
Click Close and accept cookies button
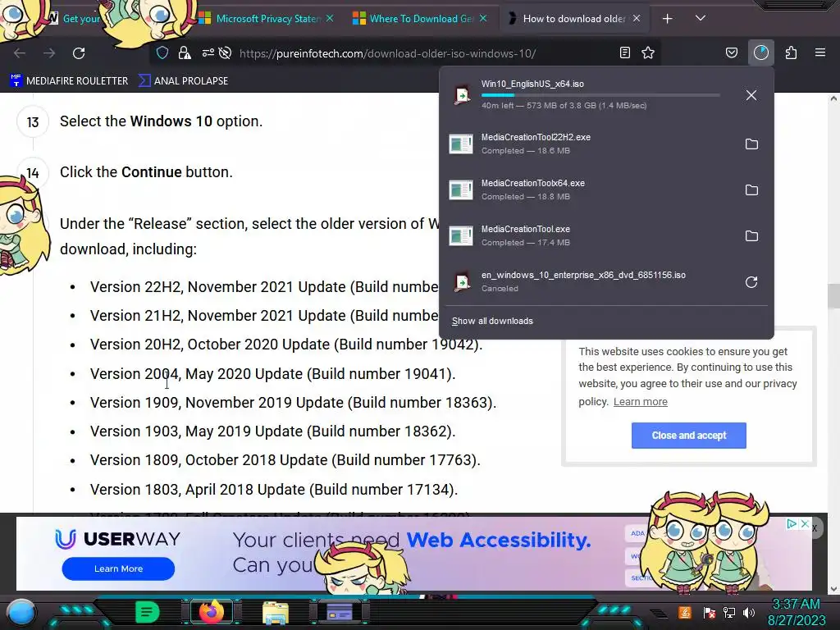tap(688, 436)
